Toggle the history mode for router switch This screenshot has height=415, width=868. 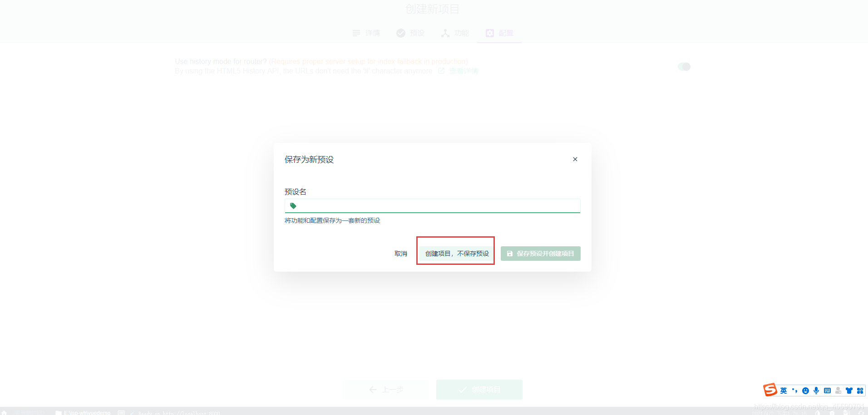(x=684, y=67)
